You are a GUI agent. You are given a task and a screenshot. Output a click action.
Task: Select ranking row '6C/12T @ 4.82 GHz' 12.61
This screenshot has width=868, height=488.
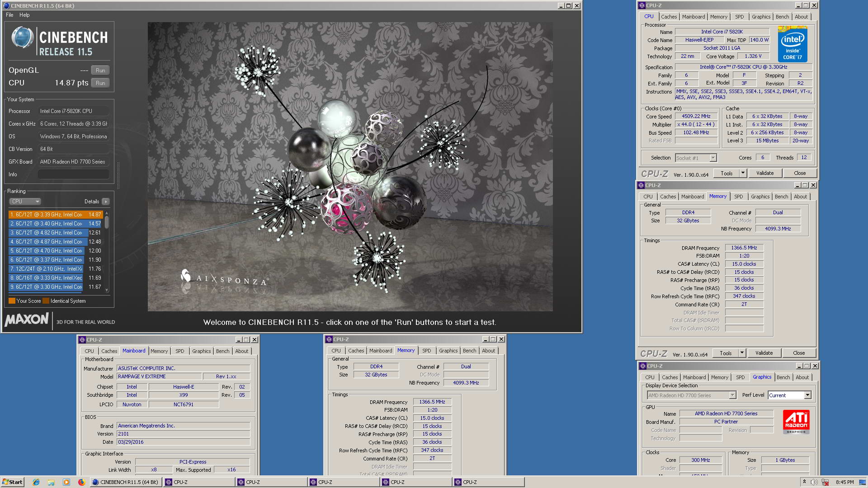point(56,233)
